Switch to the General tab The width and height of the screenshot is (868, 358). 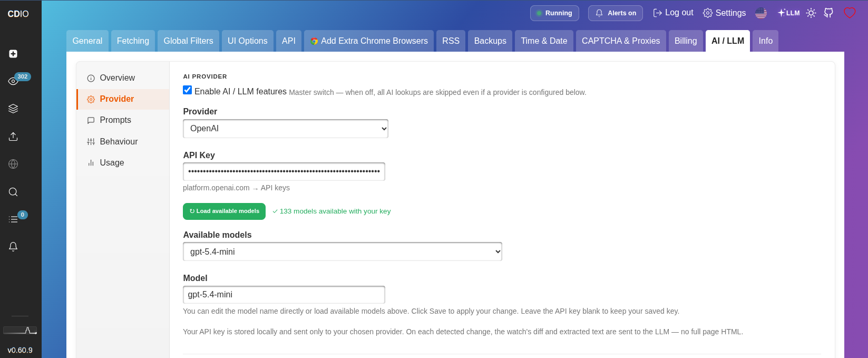point(87,41)
